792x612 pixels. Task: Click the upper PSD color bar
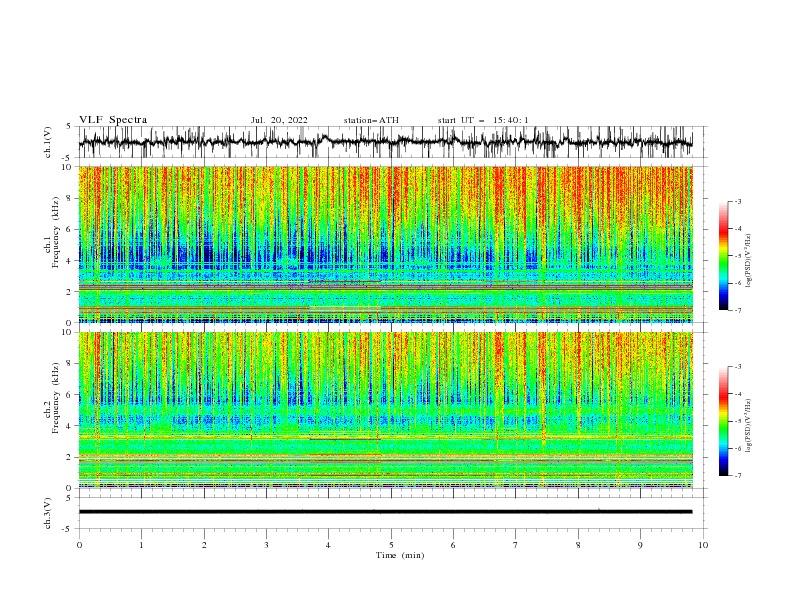[724, 256]
